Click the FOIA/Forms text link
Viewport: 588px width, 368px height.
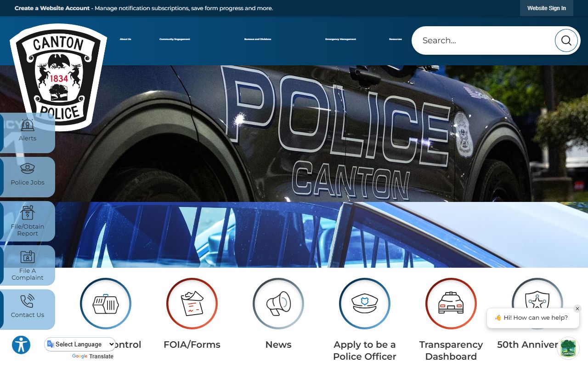click(x=192, y=345)
